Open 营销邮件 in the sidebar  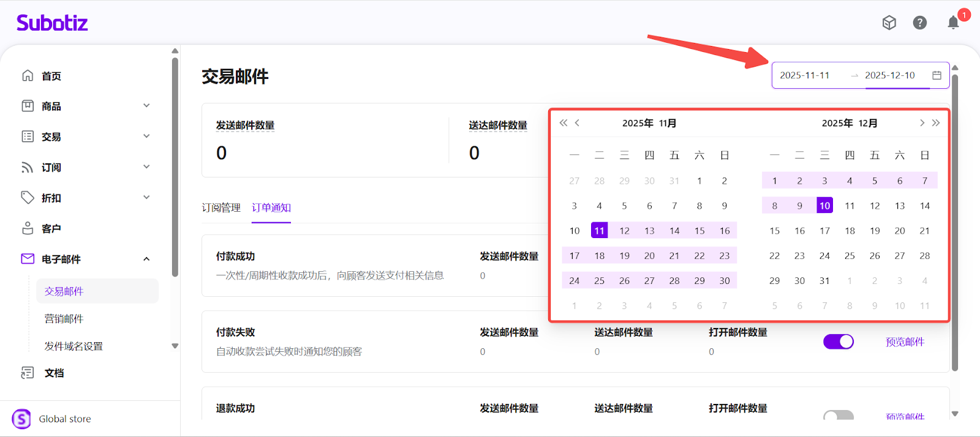64,319
